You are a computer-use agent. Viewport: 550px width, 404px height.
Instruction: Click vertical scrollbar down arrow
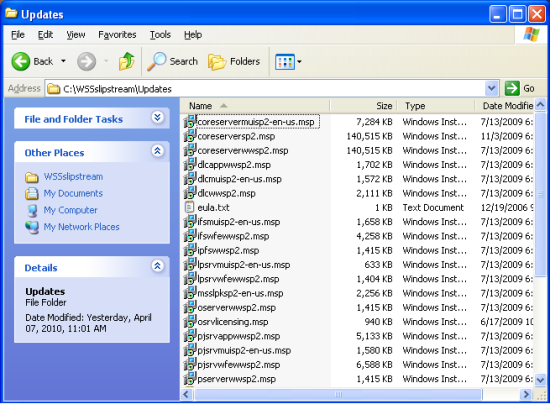point(540,379)
